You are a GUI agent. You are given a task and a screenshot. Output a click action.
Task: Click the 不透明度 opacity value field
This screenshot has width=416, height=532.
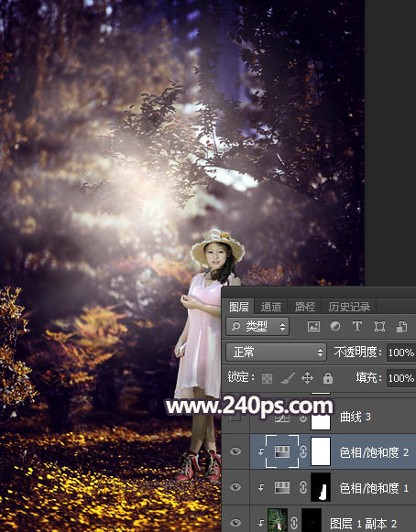tap(401, 353)
